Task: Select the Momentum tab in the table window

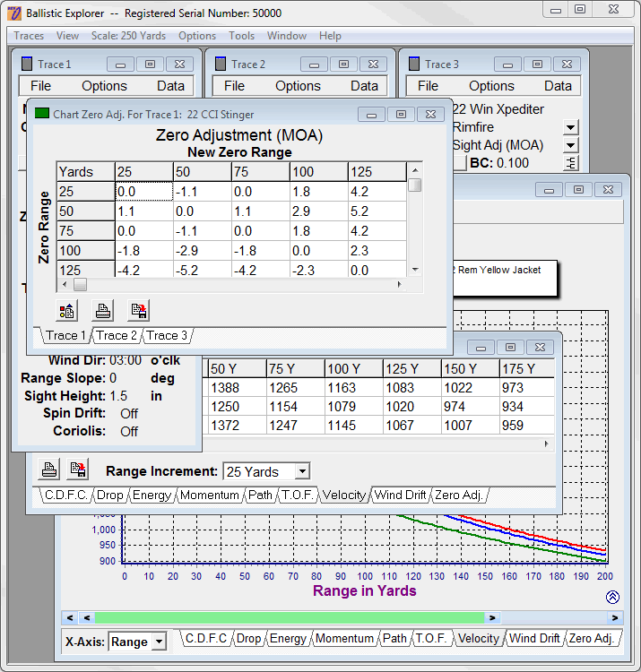Action: (x=209, y=495)
